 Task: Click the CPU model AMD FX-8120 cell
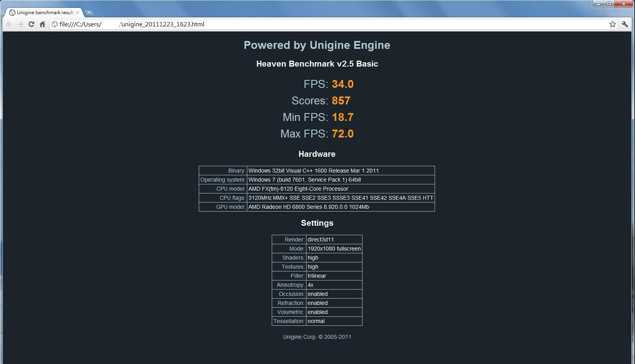point(341,189)
